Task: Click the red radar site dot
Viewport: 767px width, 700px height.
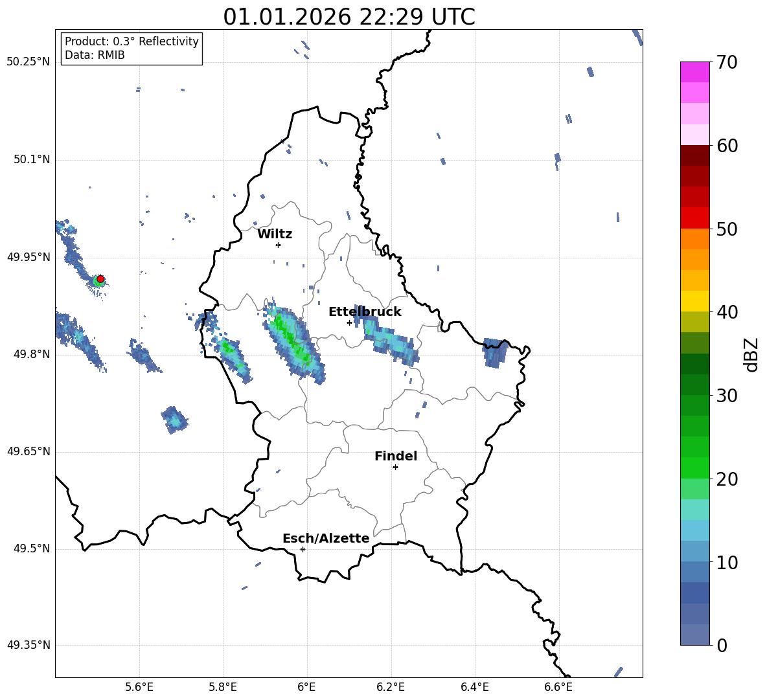Action: (100, 279)
